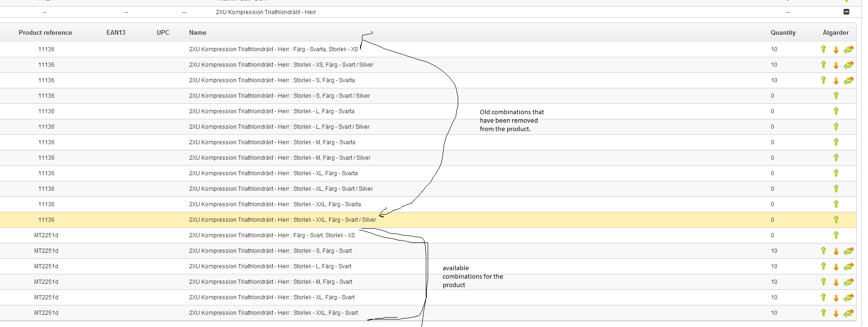
Task: Remove stock for MT2251d Storlek - M, Färg - Svart
Action: (x=836, y=282)
